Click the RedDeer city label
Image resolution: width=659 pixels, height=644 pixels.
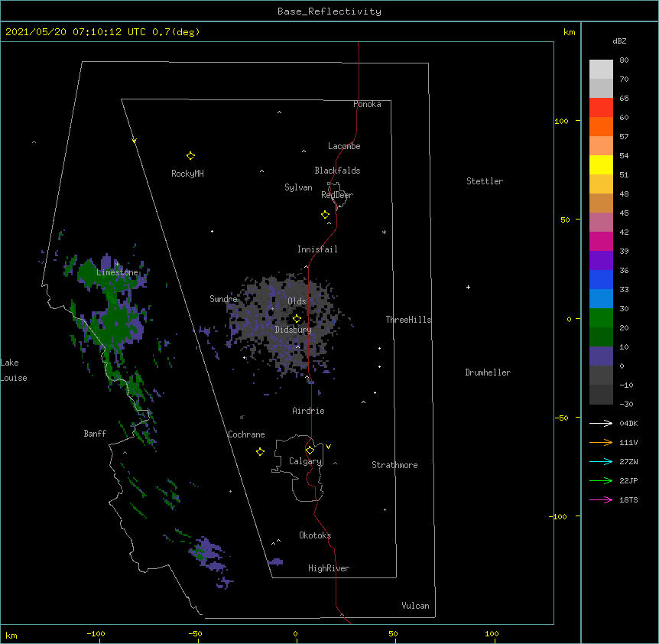337,195
